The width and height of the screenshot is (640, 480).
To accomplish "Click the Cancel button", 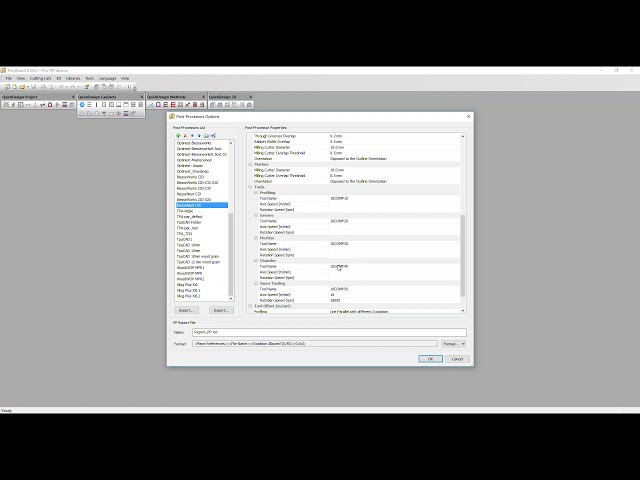I will coord(457,359).
